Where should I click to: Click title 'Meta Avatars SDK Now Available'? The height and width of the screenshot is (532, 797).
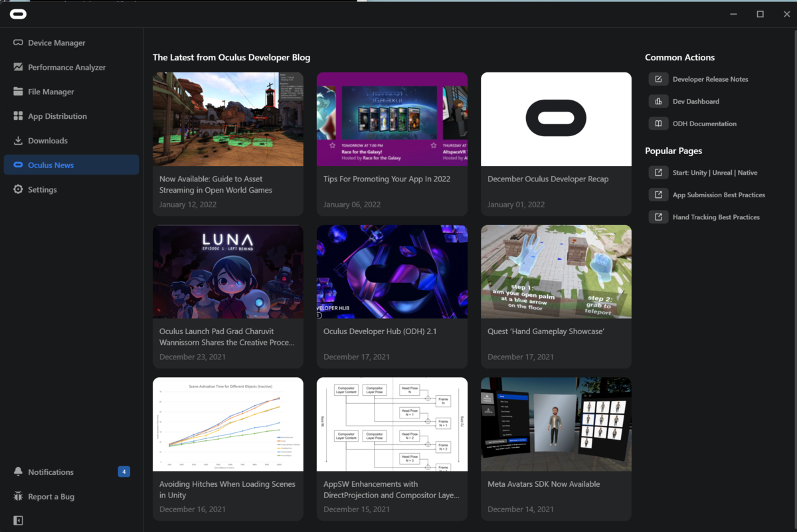click(x=543, y=484)
